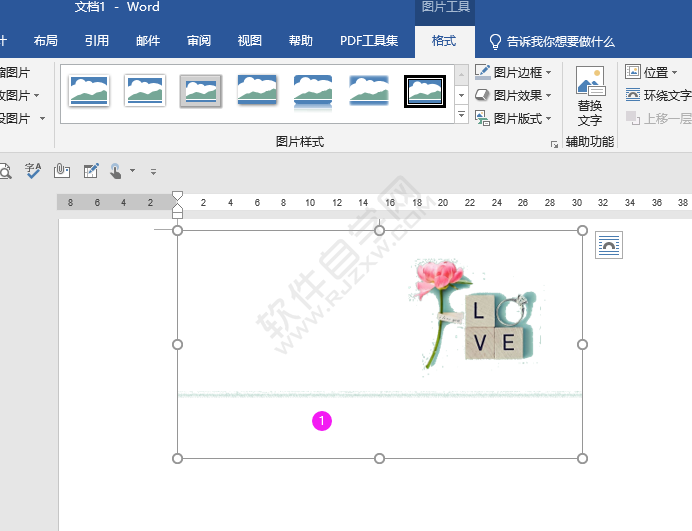The image size is (692, 531).
Task: Click the left indent marker on the ruler
Action: 177,215
